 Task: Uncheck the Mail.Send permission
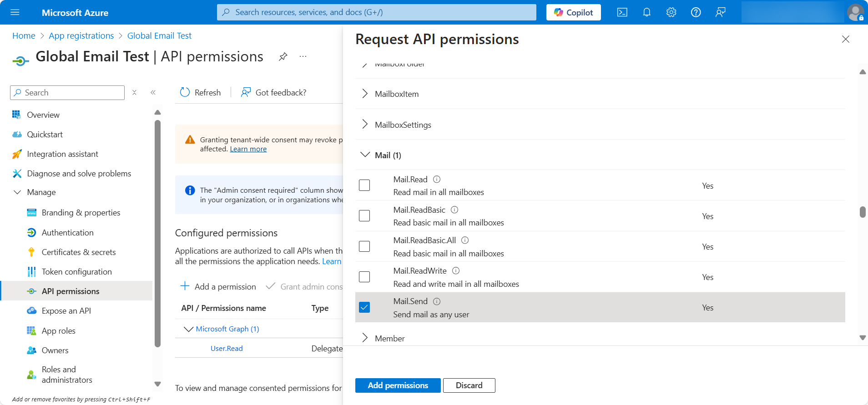[x=364, y=307]
